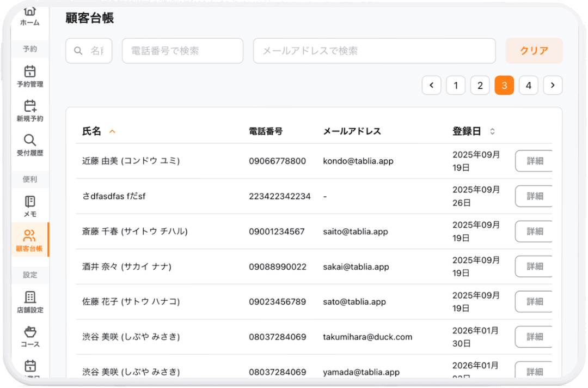Select the 新規予約 calendar-plus icon

tap(30, 106)
